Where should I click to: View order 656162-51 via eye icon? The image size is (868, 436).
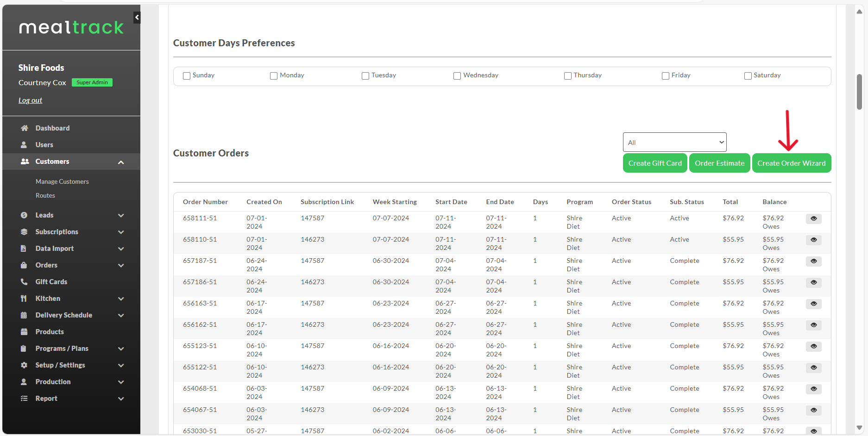click(814, 325)
